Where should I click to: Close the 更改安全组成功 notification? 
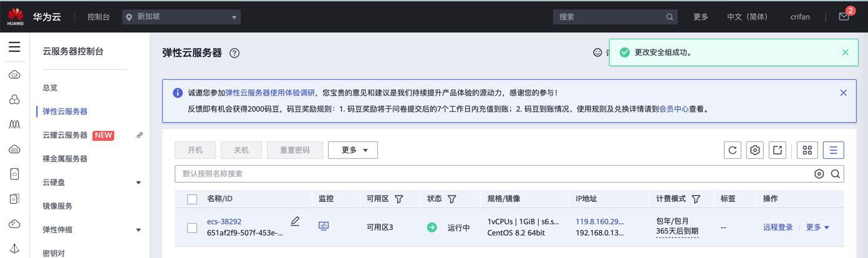coord(845,52)
